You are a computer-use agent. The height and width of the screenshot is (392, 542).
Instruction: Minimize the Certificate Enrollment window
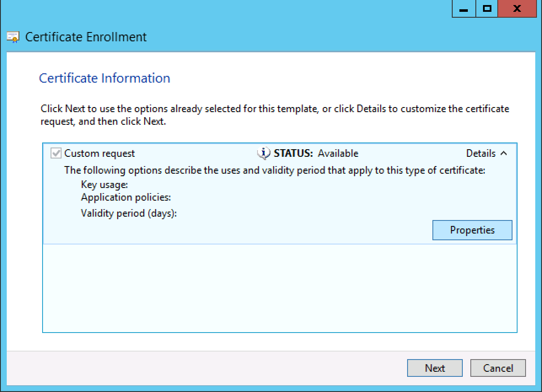tap(464, 9)
